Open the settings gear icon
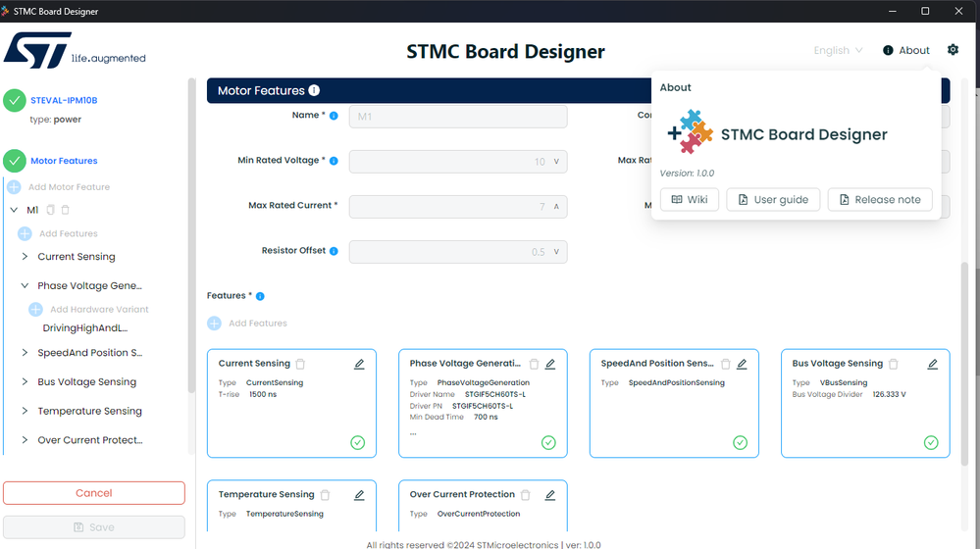 (x=953, y=49)
